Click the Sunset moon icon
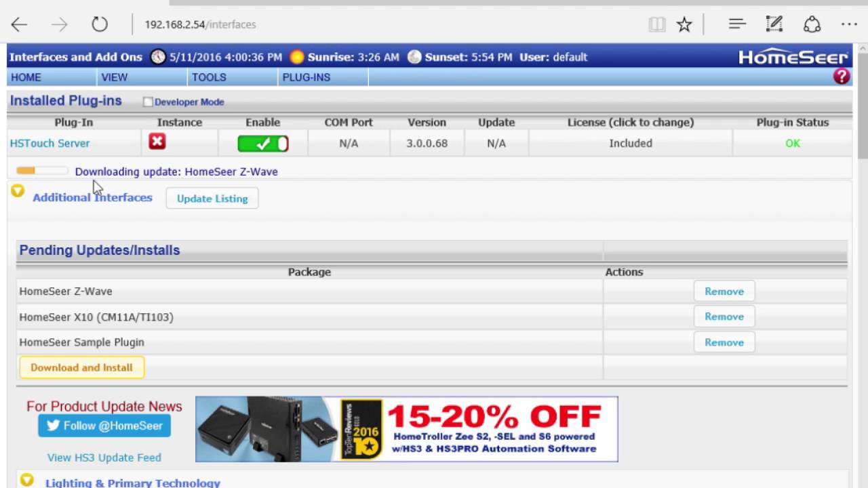 (414, 57)
